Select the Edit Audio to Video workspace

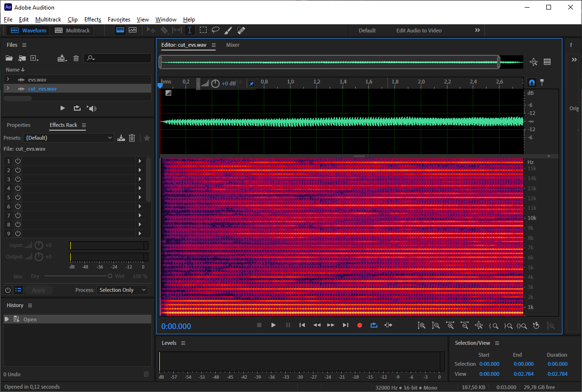point(419,31)
